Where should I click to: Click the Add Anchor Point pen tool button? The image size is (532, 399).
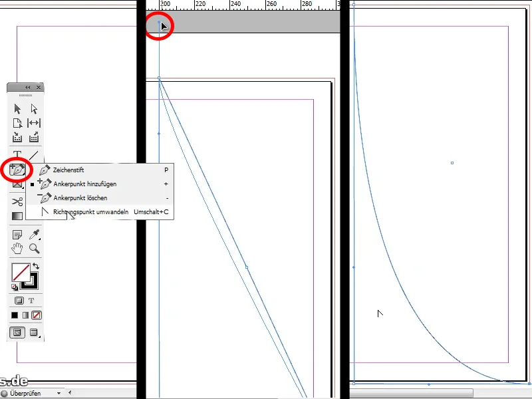tap(17, 170)
